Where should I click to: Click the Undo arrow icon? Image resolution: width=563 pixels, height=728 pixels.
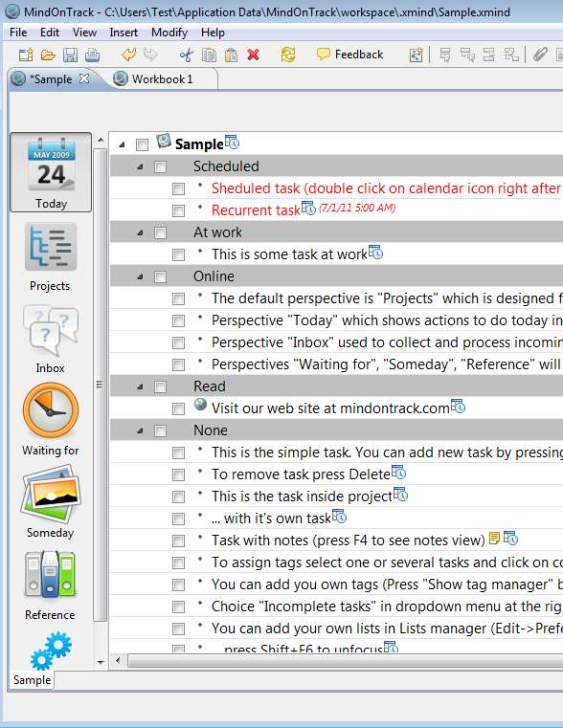129,55
